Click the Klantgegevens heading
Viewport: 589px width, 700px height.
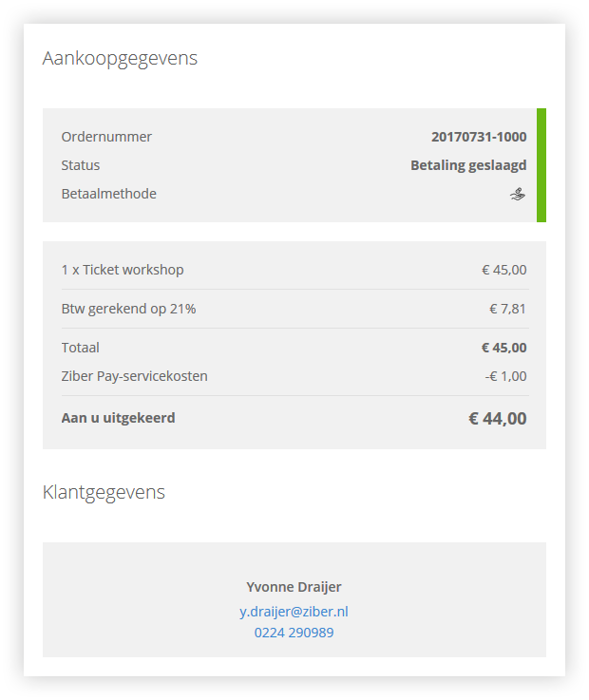104,492
